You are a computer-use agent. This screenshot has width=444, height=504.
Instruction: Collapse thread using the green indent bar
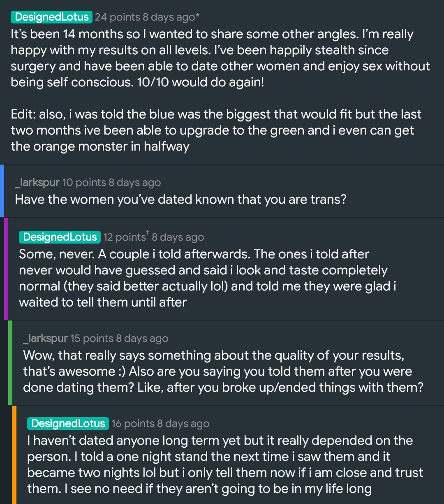pyautogui.click(x=10, y=362)
